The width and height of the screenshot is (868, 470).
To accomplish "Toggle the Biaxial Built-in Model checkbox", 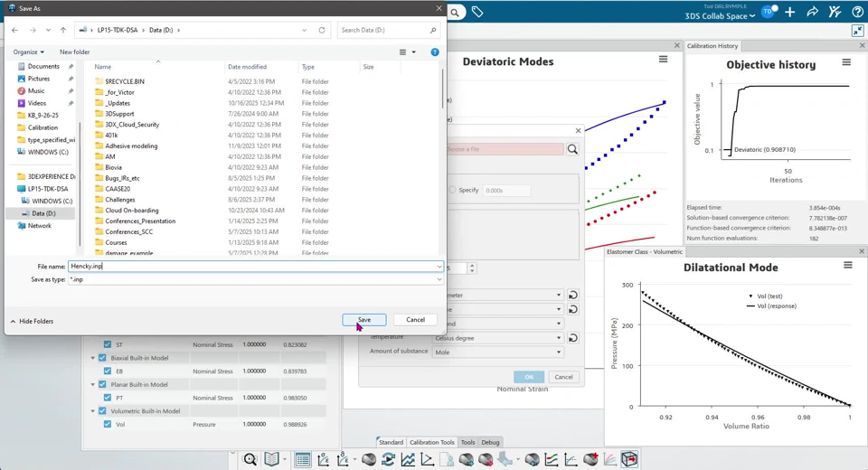I will (x=102, y=358).
